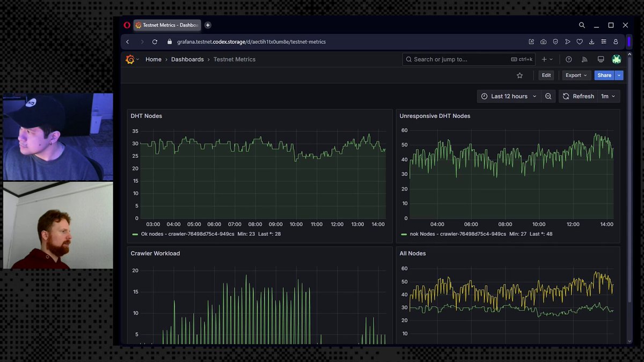The width and height of the screenshot is (644, 362).
Task: Toggle kiosk mode monitor icon
Action: [x=601, y=60]
